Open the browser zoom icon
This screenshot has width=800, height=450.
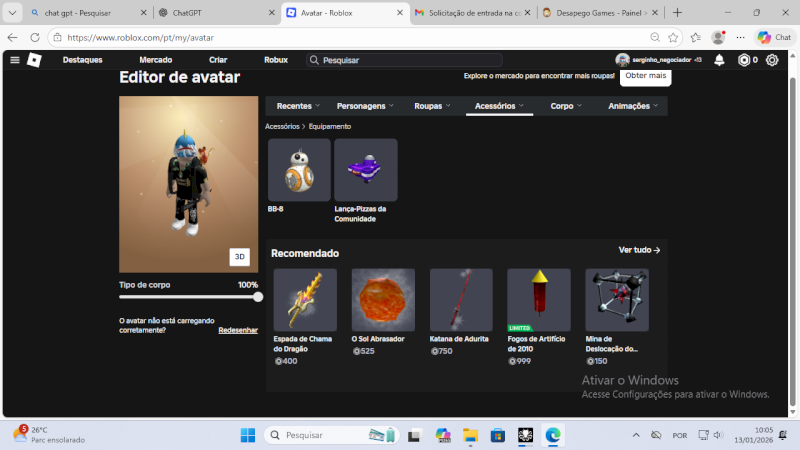click(x=655, y=37)
